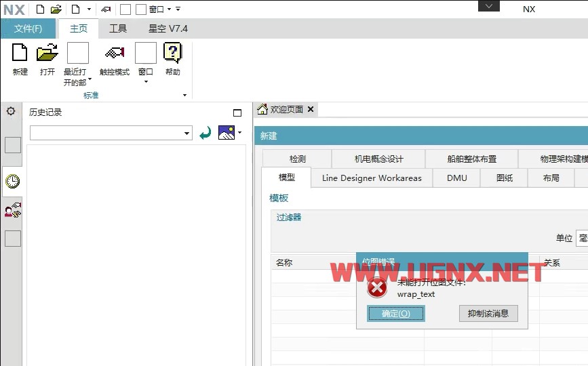Switch to the 检测 tab in New dialog
This screenshot has height=366, width=588.
tap(297, 159)
